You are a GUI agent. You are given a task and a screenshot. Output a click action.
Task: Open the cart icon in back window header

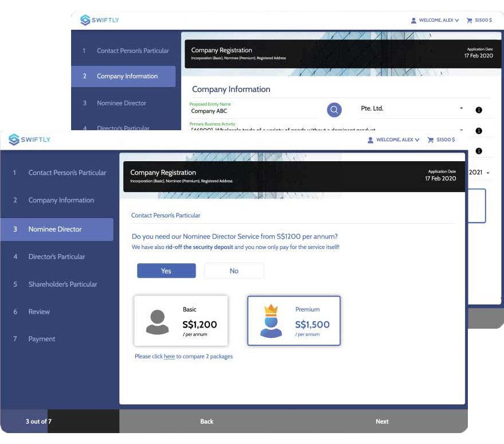pyautogui.click(x=469, y=20)
